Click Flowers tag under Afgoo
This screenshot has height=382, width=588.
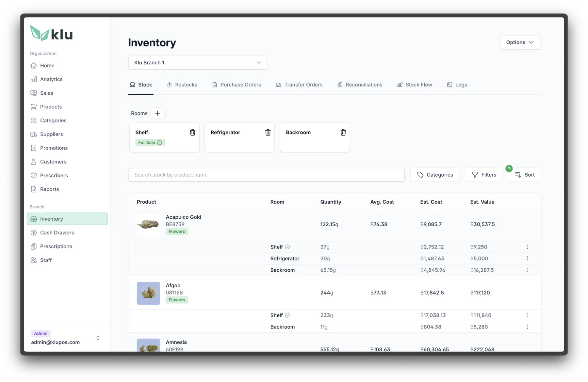point(177,300)
